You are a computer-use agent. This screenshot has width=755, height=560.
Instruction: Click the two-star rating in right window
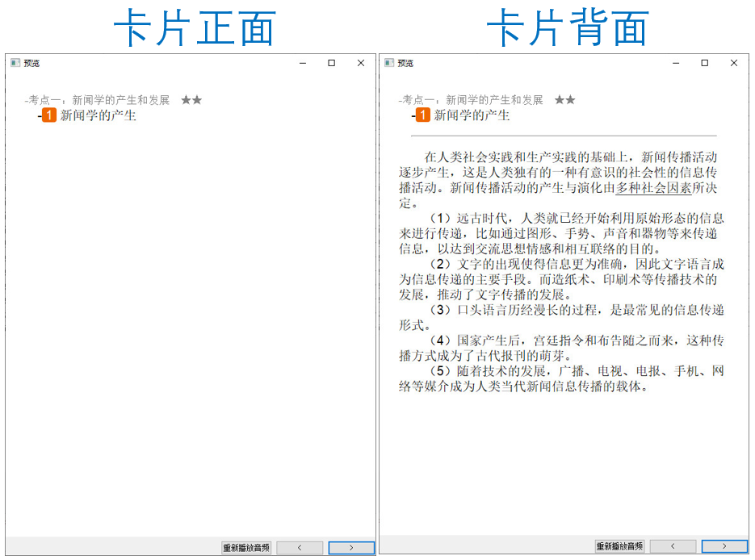click(564, 100)
